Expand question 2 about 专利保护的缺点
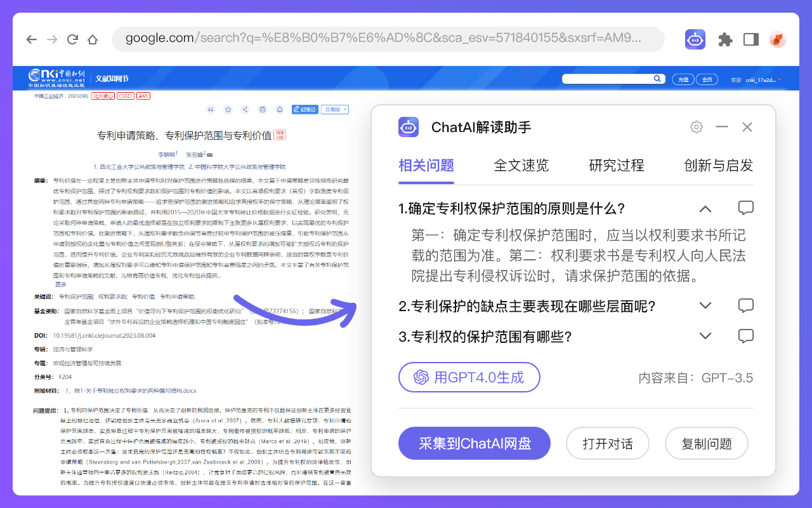The width and height of the screenshot is (812, 508). pyautogui.click(x=705, y=305)
